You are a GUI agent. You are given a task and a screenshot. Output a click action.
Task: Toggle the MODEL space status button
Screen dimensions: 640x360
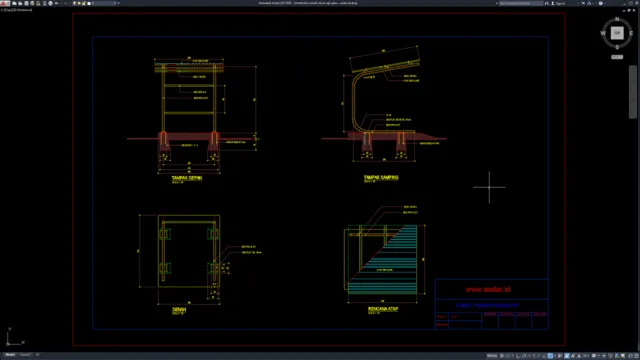tap(492, 356)
